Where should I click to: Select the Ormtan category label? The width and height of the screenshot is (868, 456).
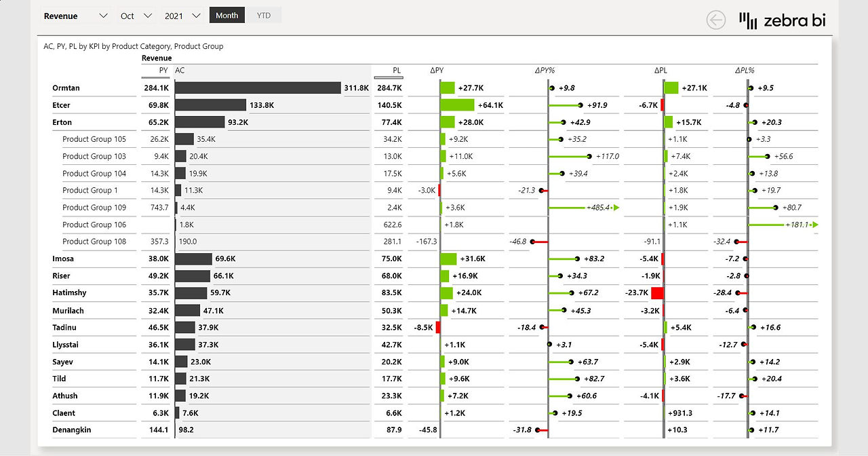coord(66,88)
